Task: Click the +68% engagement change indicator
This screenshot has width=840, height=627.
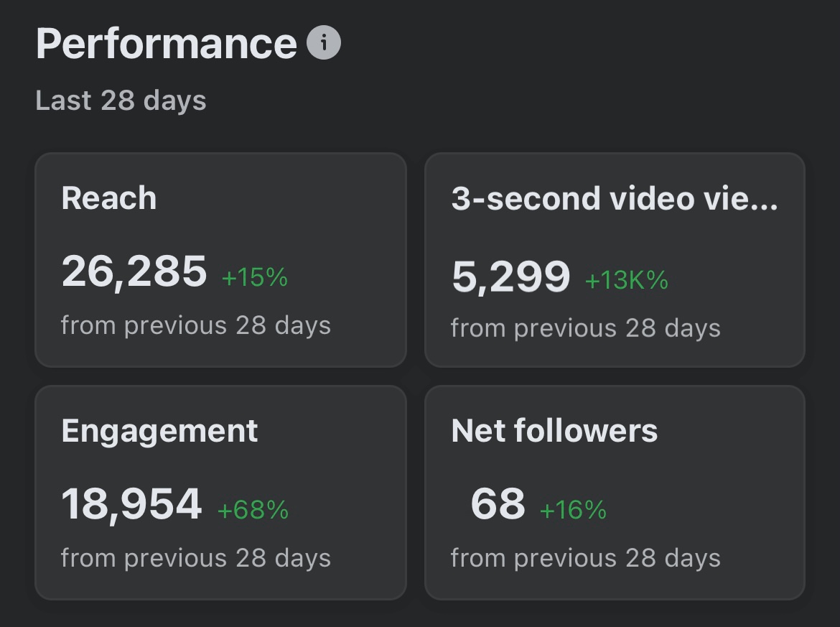Action: (x=253, y=510)
